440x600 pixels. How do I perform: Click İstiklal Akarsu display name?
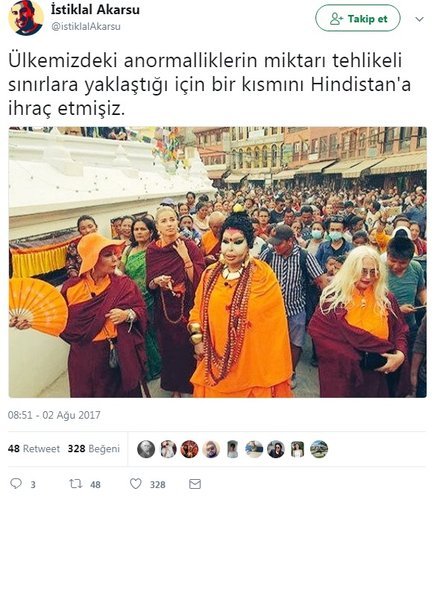click(x=95, y=9)
